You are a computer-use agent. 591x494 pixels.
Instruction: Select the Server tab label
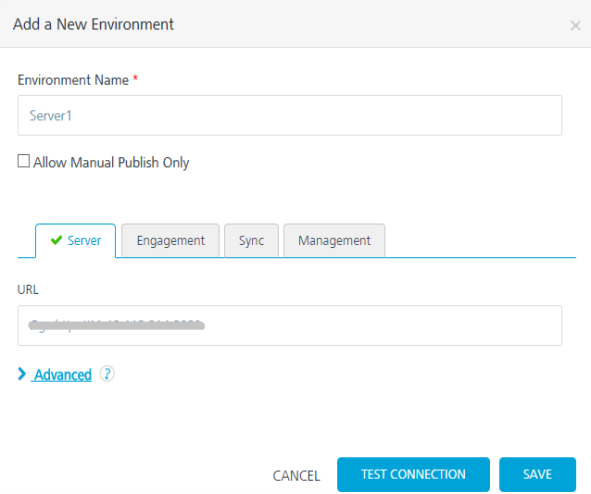(84, 240)
